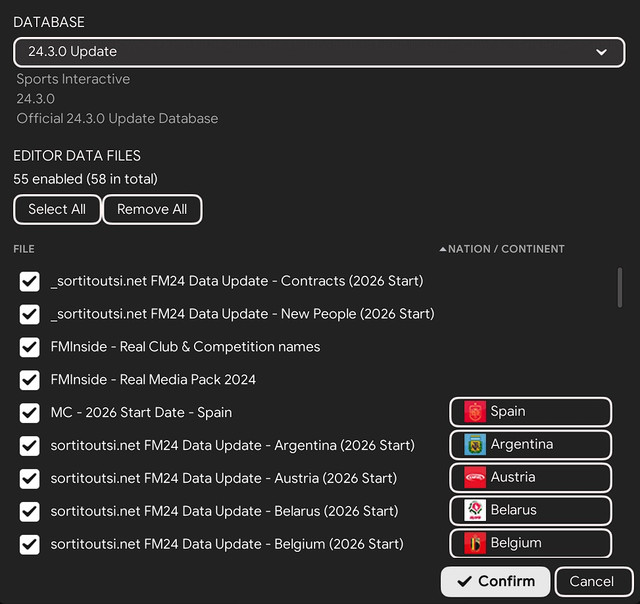The width and height of the screenshot is (640, 604).
Task: Click the Belgium nation badge icon
Action: [475, 543]
